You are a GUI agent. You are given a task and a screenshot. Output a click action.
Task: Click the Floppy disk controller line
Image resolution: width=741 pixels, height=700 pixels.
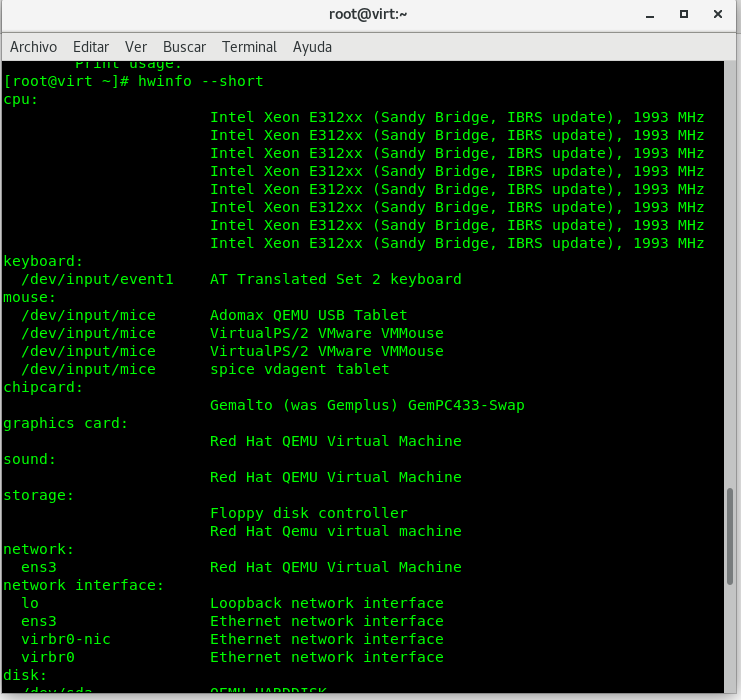point(308,513)
